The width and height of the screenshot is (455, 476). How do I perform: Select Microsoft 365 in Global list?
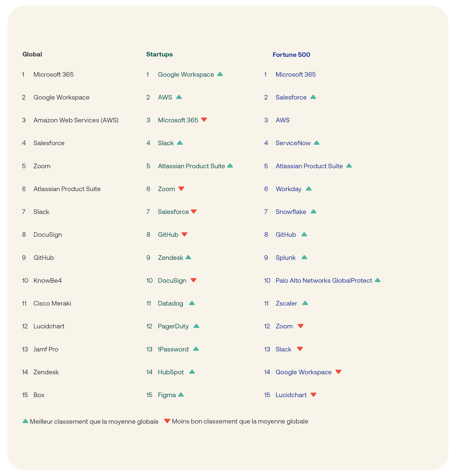tap(53, 74)
